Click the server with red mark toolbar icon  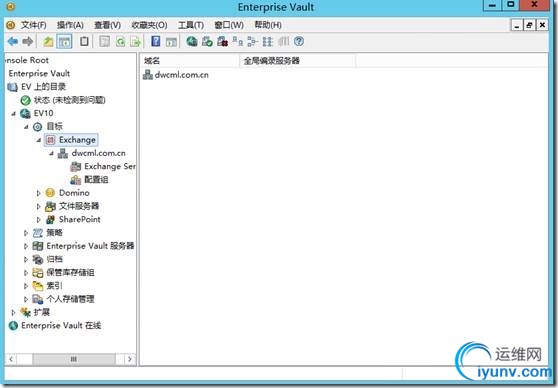click(x=222, y=42)
